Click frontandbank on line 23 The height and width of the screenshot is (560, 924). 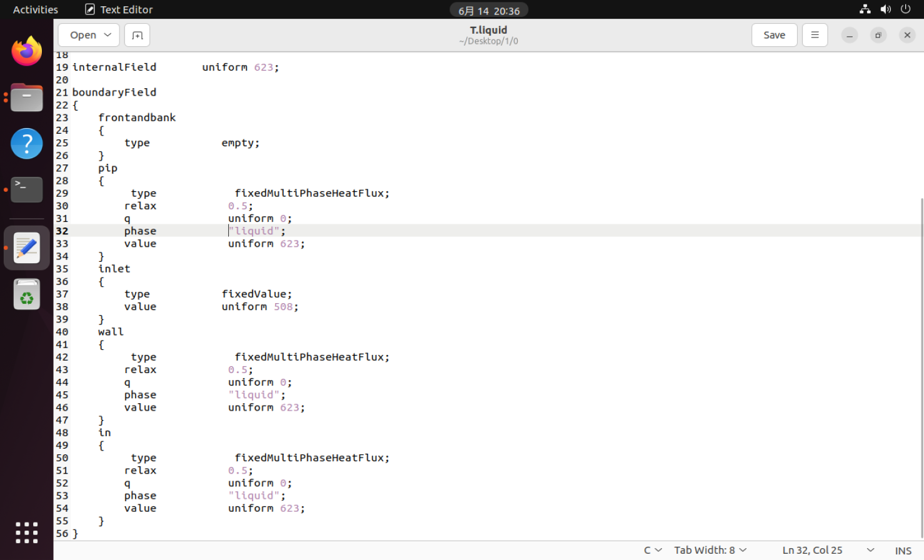(x=137, y=117)
